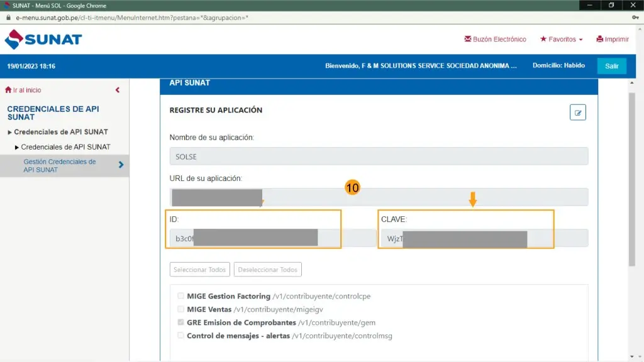Viewport: 644px width, 362px height.
Task: Click the Salir button
Action: click(x=611, y=66)
